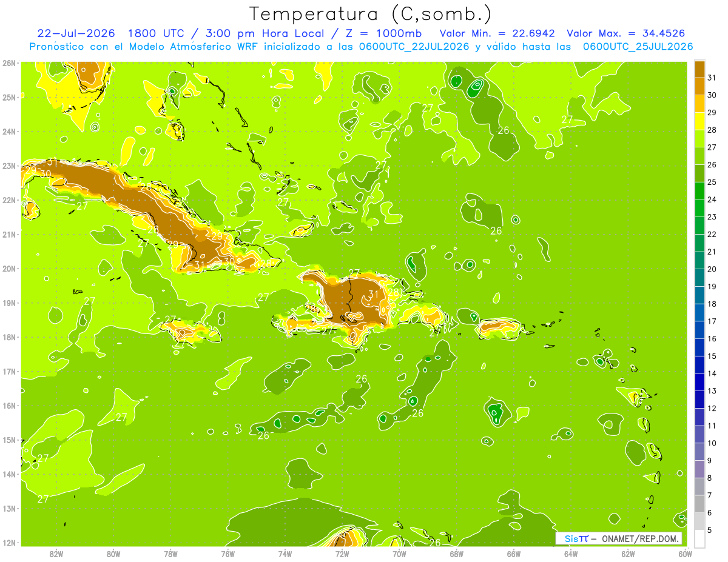Select the yellow-green swatch between 27 and 28
728x562 pixels.
pyautogui.click(x=699, y=138)
